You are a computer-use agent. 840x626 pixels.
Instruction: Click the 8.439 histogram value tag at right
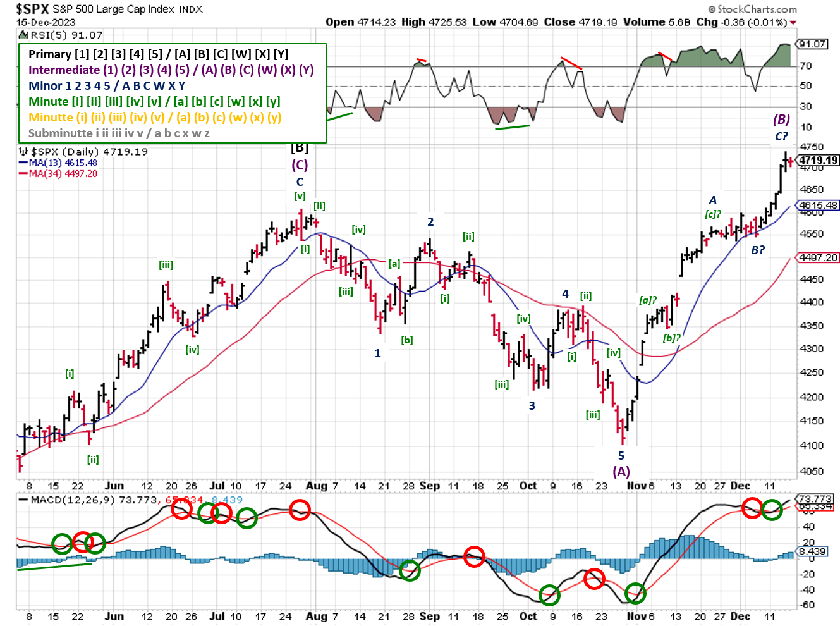click(812, 551)
